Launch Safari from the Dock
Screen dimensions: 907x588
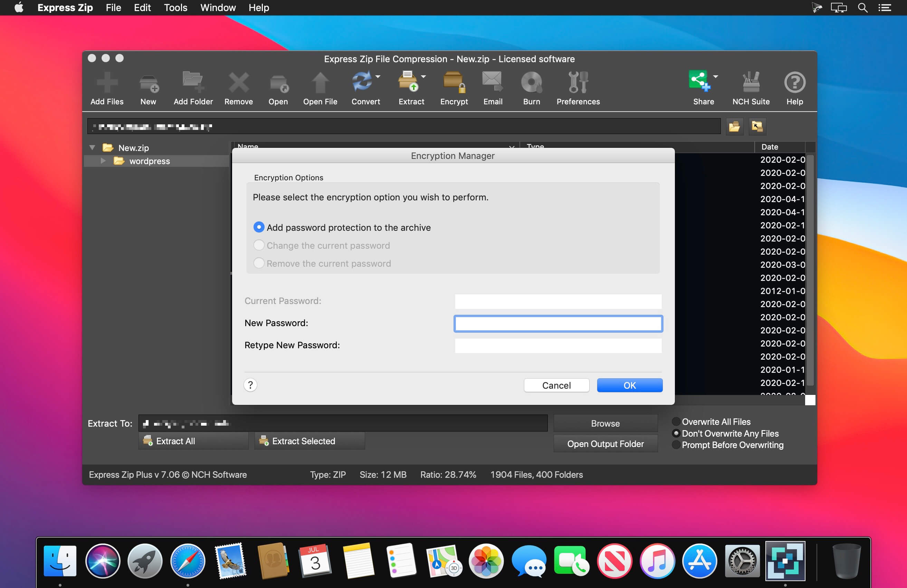[x=188, y=561]
